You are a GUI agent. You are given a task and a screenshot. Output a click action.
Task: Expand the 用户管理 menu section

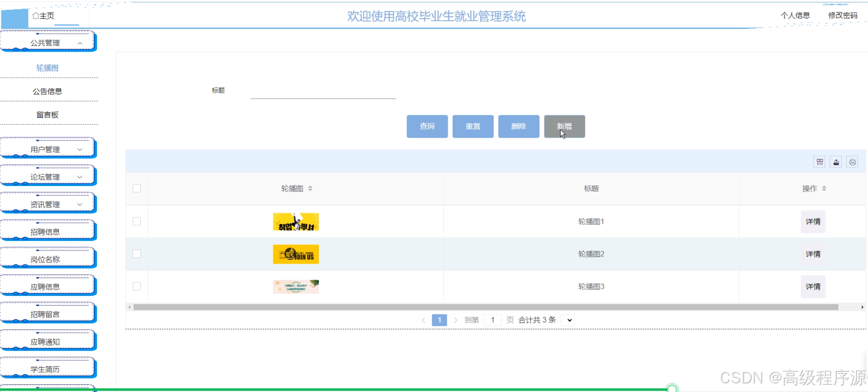click(48, 148)
